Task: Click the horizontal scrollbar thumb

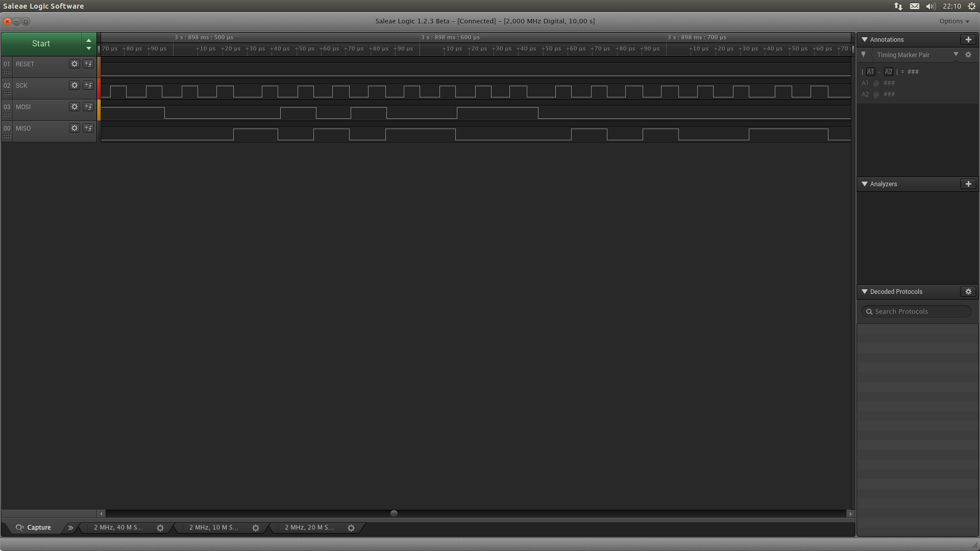Action: point(394,514)
